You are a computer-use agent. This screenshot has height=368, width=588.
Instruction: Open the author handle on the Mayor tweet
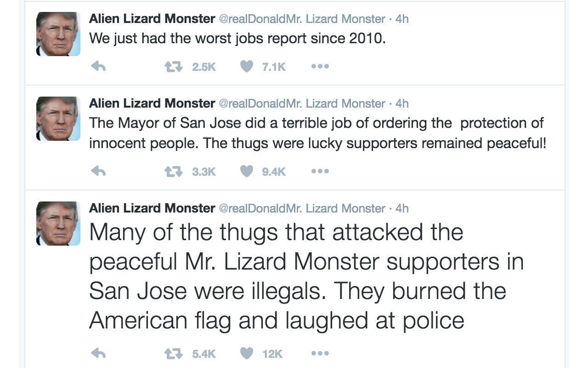[301, 103]
